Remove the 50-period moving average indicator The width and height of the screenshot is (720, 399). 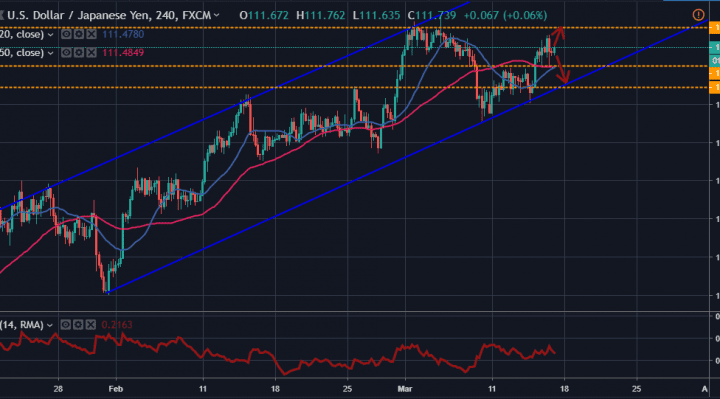pos(91,53)
